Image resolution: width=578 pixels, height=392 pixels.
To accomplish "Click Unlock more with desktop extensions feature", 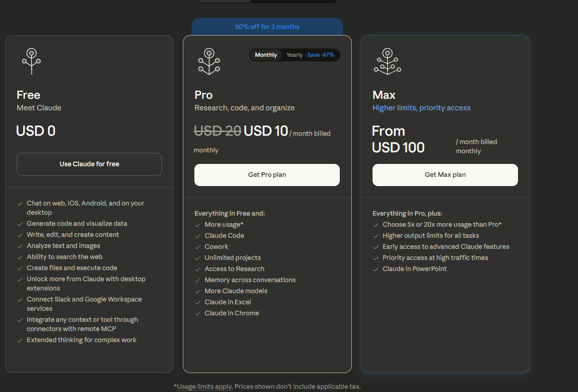I will click(x=86, y=283).
